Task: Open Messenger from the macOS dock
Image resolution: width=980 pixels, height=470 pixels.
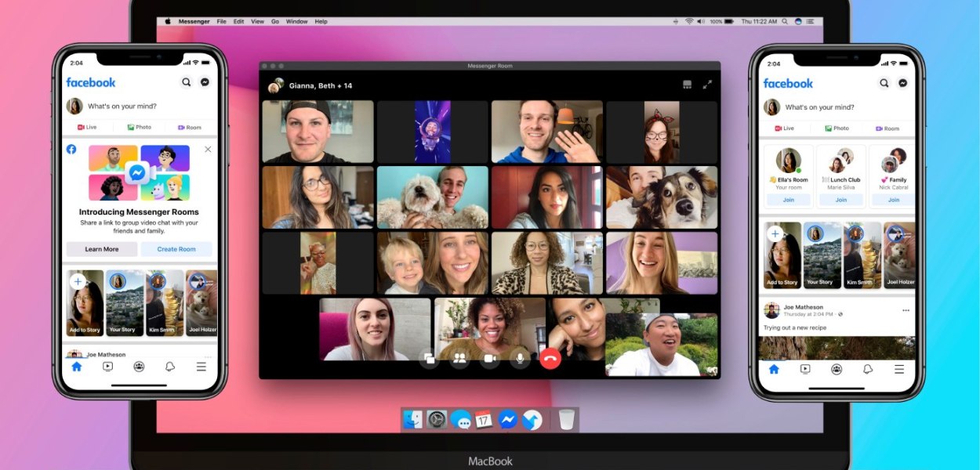Action: click(507, 420)
